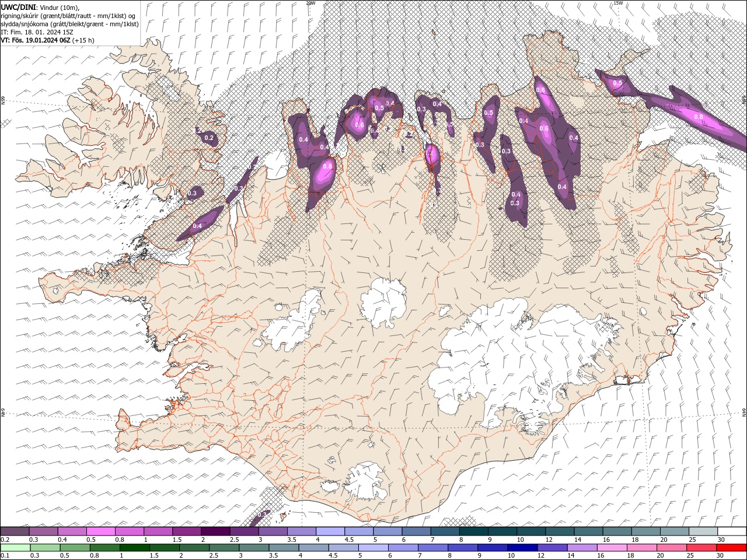Select the dark teal swatch labeled 8 in upper legend
The width and height of the screenshot is (747, 560).
[474, 531]
